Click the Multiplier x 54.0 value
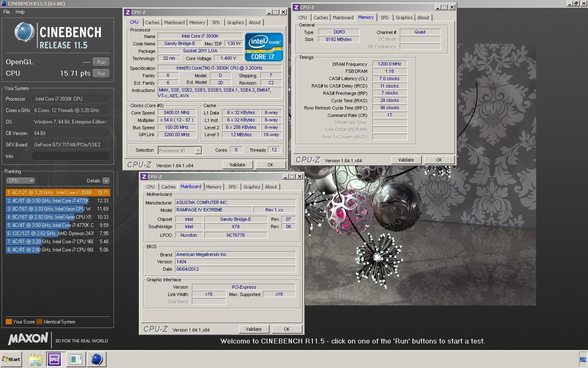Screen dimensions: 588x368 177,120
